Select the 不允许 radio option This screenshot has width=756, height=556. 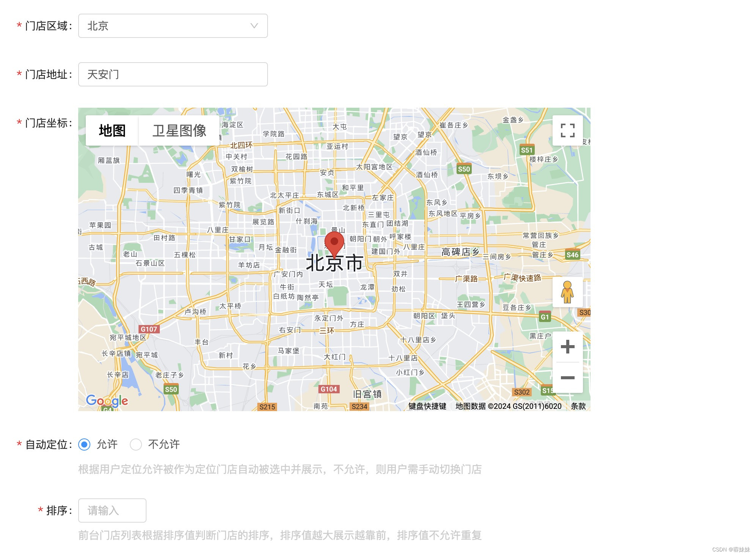(x=136, y=444)
